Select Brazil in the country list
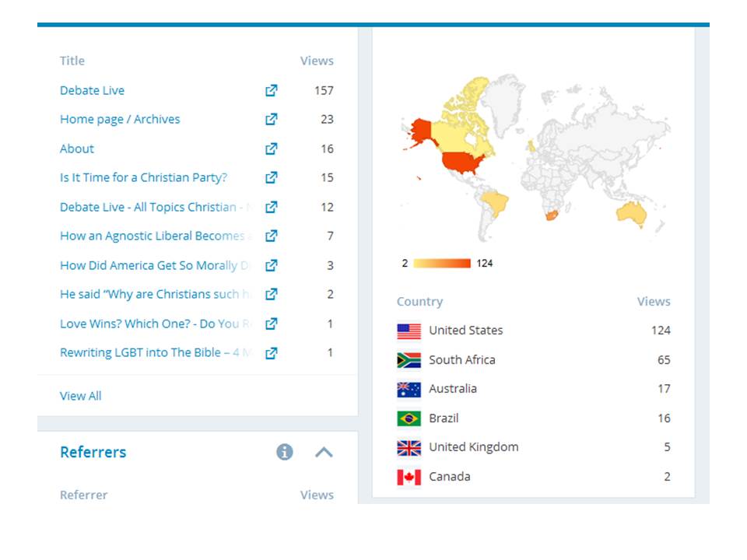This screenshot has width=747, height=560. (444, 418)
